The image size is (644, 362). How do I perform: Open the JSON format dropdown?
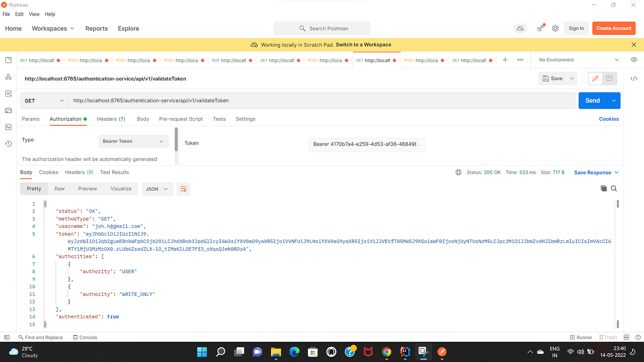157,188
